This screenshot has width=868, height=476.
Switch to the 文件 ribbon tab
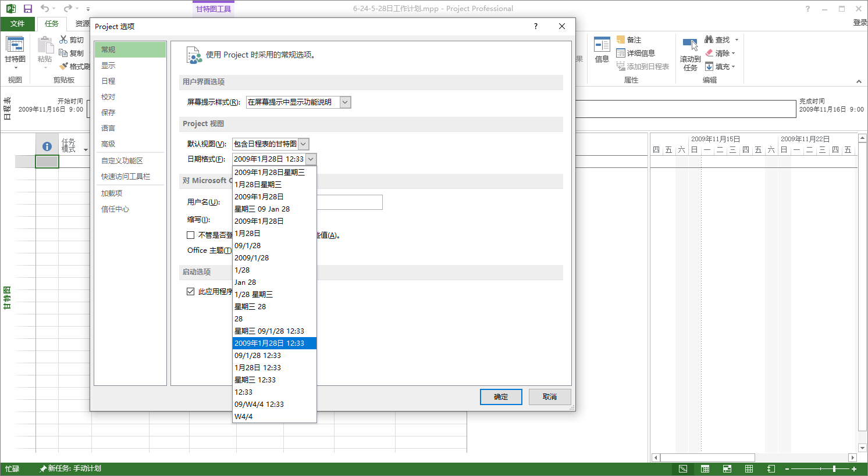click(x=17, y=24)
